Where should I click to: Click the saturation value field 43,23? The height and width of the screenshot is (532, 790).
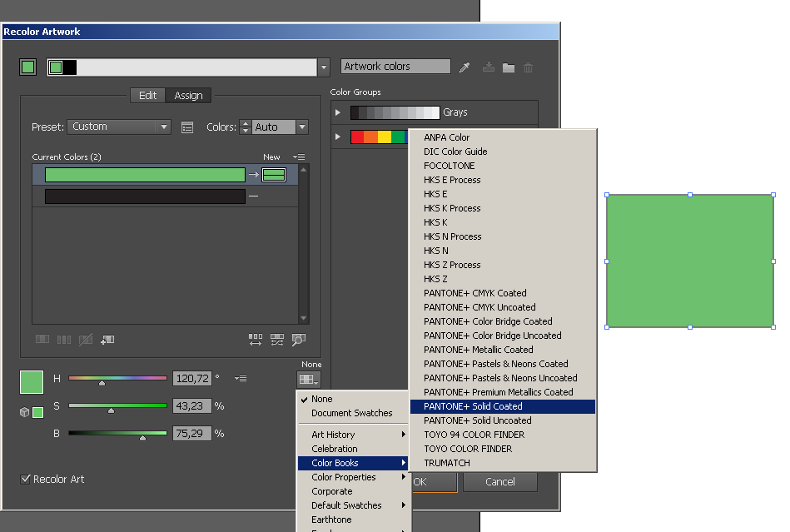192,406
